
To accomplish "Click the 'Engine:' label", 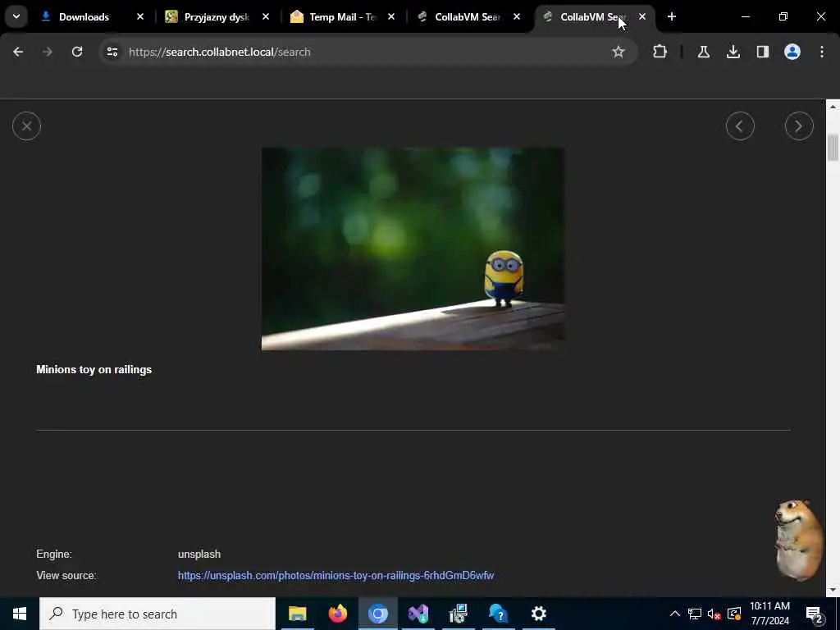I will tap(54, 554).
